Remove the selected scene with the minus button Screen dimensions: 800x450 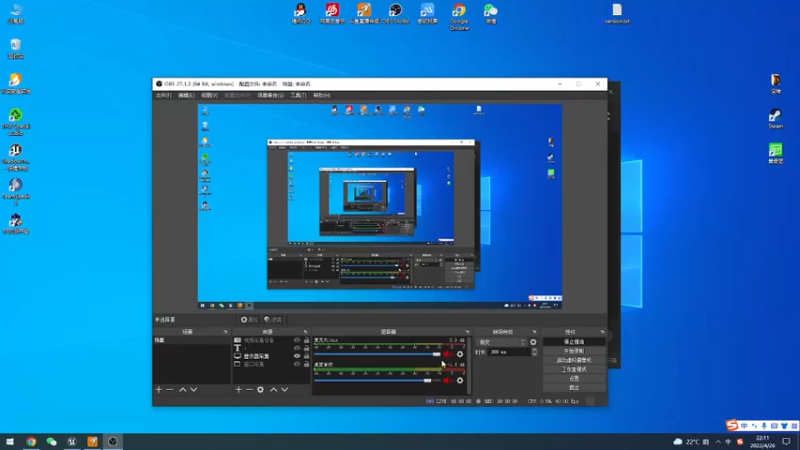tap(170, 390)
